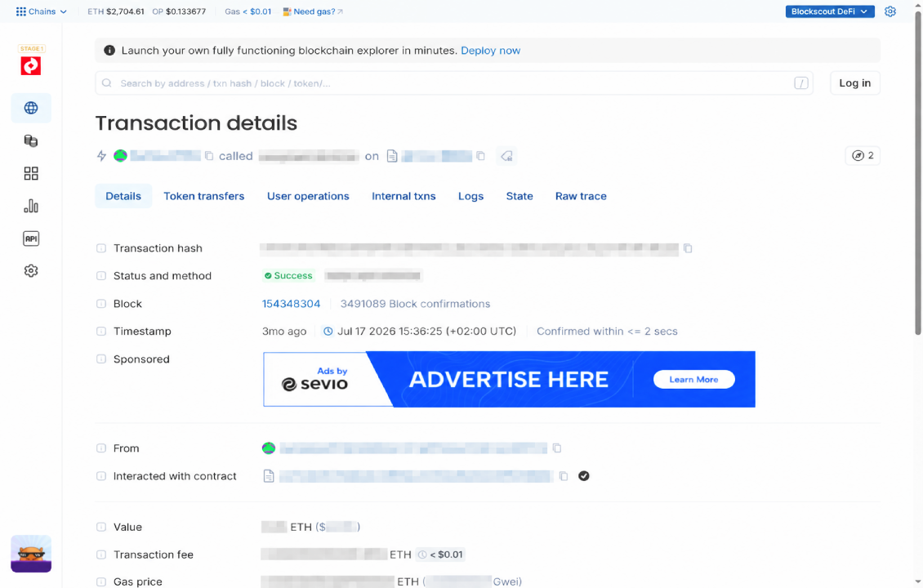Open the explorers button showing 2
Image resolution: width=923 pixels, height=588 pixels.
[x=863, y=155]
